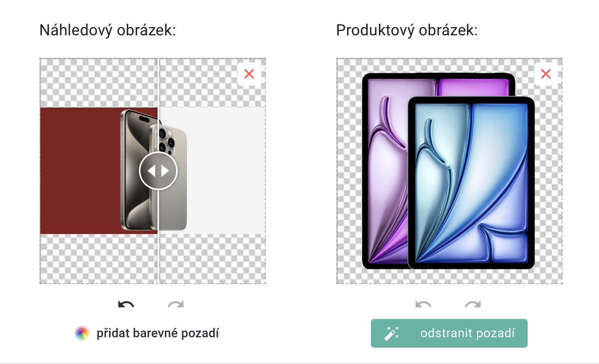Image resolution: width=599 pixels, height=364 pixels.
Task: Grab the before/after comparison slider handle
Action: (x=158, y=171)
